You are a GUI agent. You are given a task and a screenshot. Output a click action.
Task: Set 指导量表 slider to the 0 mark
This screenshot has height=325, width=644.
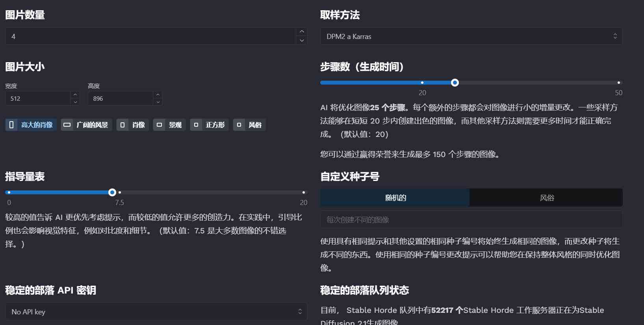[9, 192]
